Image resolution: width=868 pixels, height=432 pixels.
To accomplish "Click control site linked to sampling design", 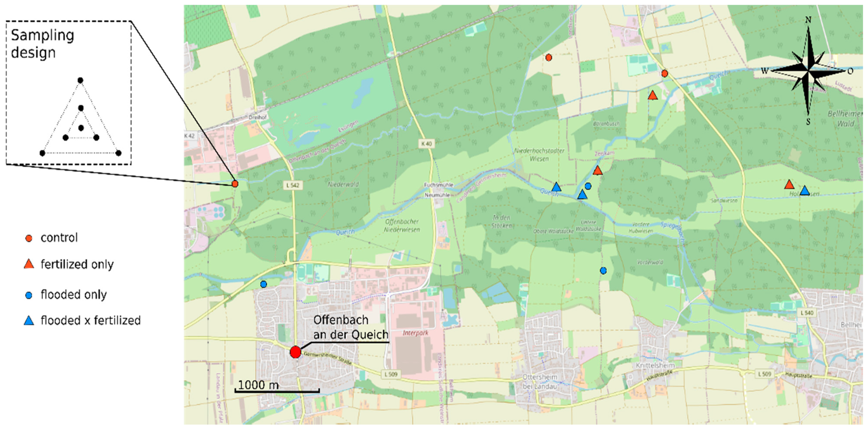I will (235, 184).
